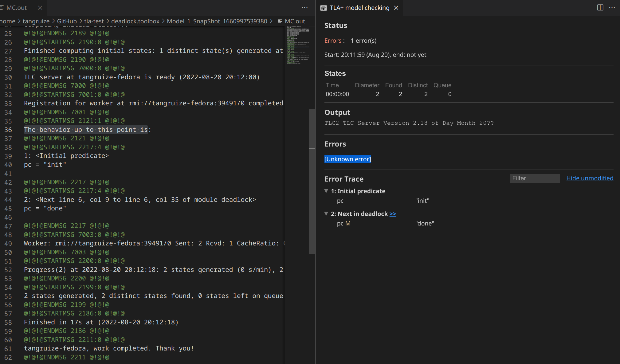
Task: Click the M modified marker next to pc
Action: pyautogui.click(x=348, y=223)
